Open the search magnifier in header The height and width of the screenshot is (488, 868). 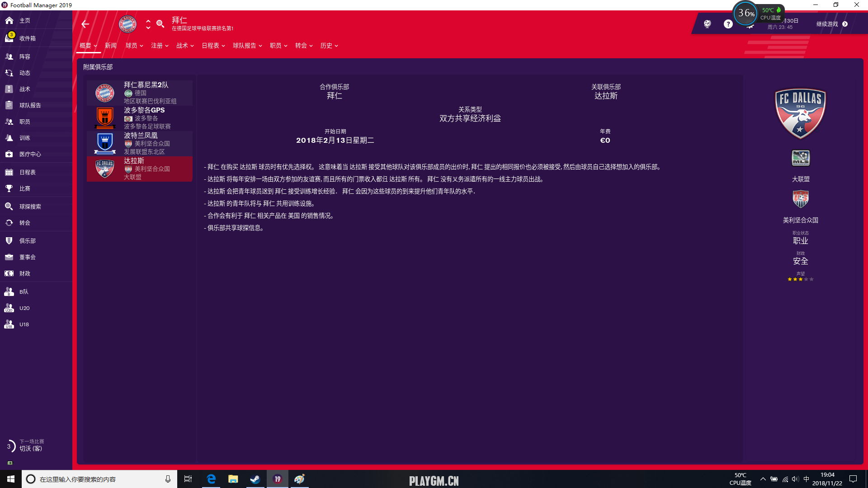pyautogui.click(x=160, y=24)
